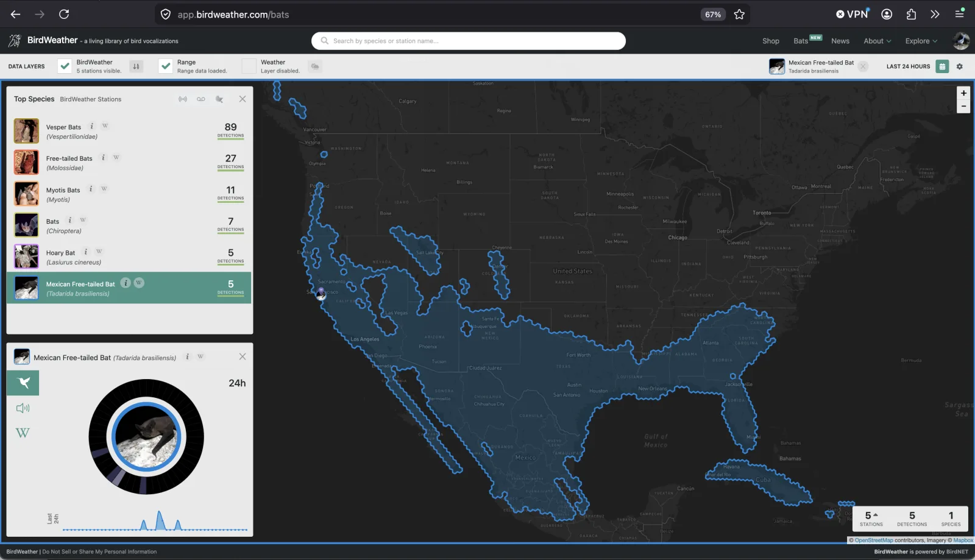Open the Bats page in navigation
Viewport: 975px width, 560px height.
tap(801, 41)
